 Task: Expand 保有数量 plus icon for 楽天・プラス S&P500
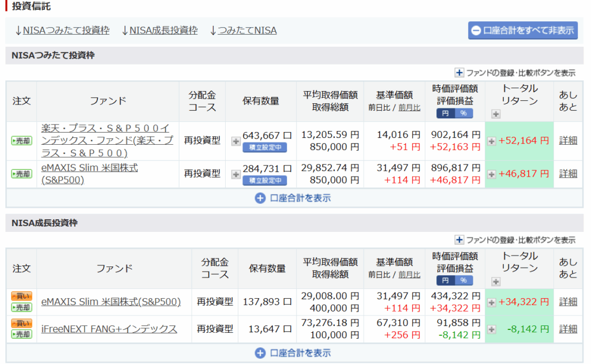236,141
